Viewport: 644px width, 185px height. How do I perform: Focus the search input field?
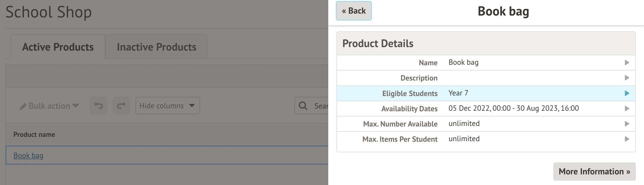coord(321,106)
